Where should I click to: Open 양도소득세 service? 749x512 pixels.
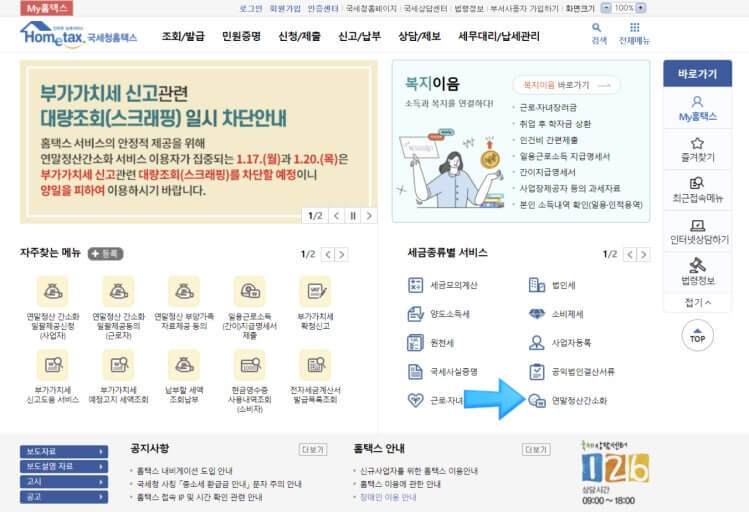(439, 314)
